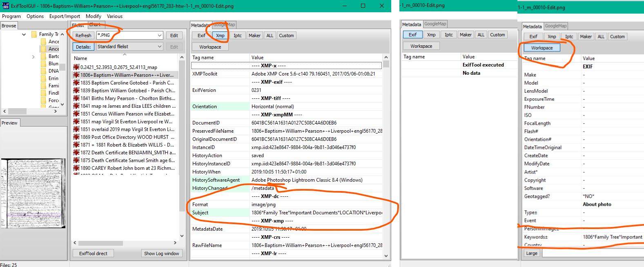Click file icon of 1841 Births Mary Pearson
The image size is (644, 267).
[76, 98]
